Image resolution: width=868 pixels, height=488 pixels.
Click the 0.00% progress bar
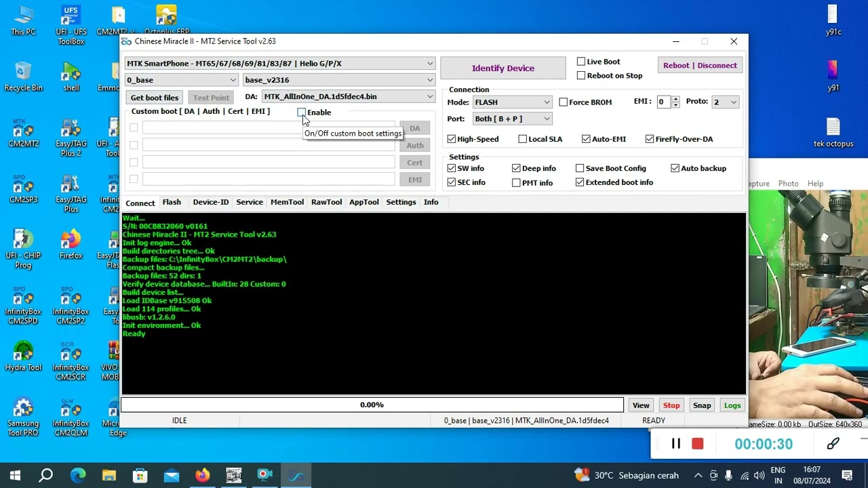[372, 405]
